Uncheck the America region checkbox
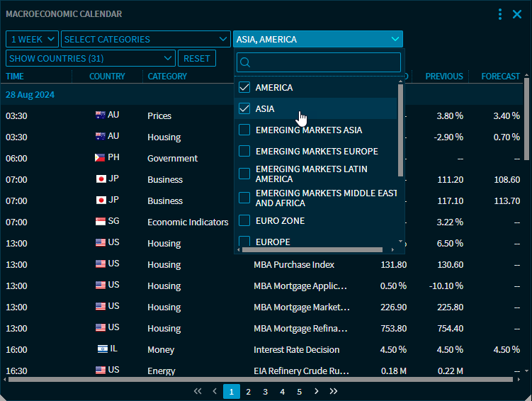The height and width of the screenshot is (401, 532). tap(244, 88)
